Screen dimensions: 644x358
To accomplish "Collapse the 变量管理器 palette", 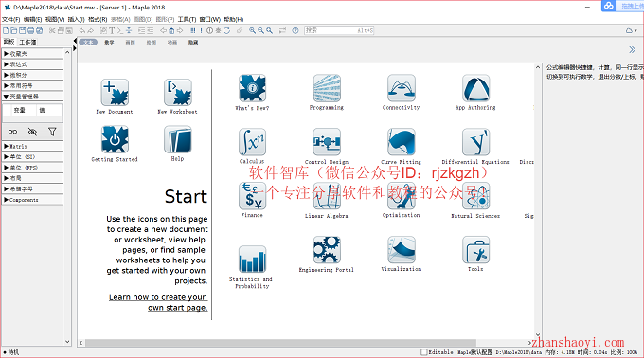I will (32, 97).
